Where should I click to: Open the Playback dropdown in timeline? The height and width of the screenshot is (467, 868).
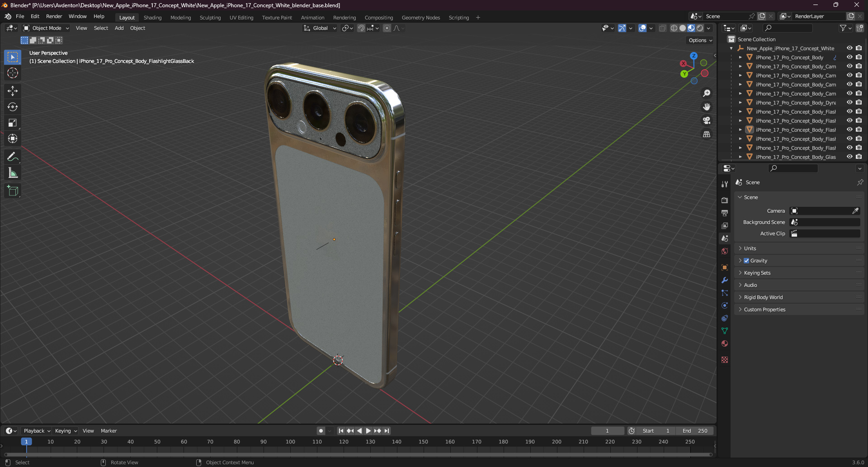pos(37,431)
